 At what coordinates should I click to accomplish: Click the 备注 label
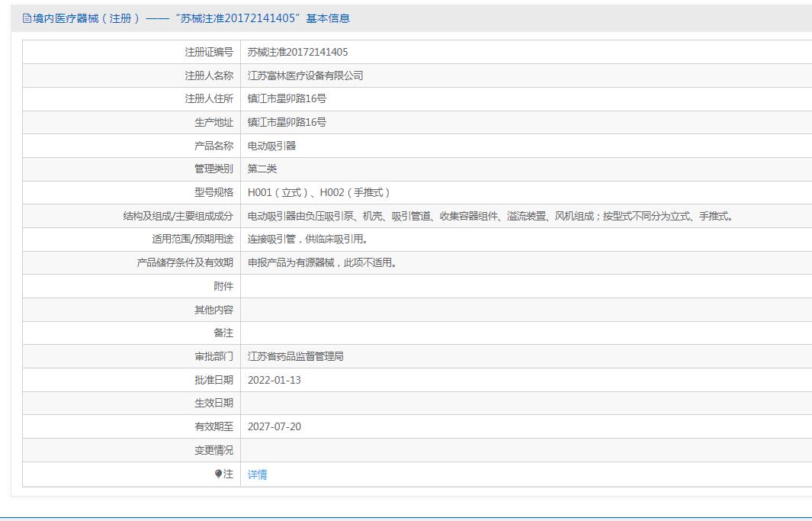coord(223,333)
